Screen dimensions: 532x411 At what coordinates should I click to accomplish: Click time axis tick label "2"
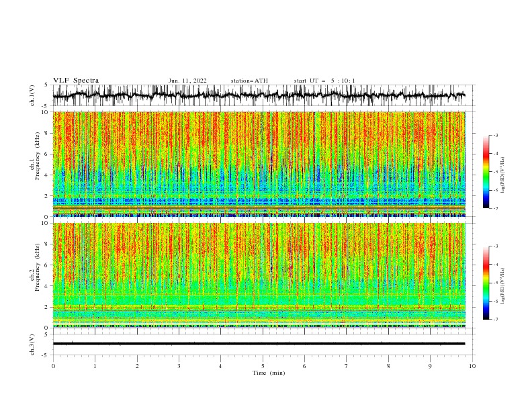coord(137,366)
